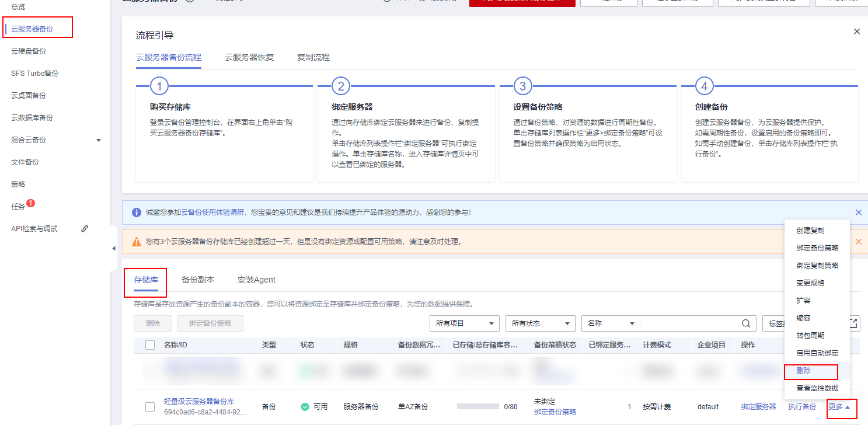Image resolution: width=868 pixels, height=425 pixels.
Task: Tick the checkbox for 轻量级云服务器备份库
Action: click(150, 407)
